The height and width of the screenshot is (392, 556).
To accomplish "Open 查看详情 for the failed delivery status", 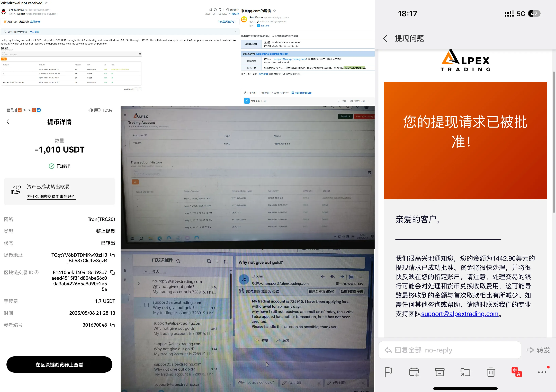I will point(35,22).
